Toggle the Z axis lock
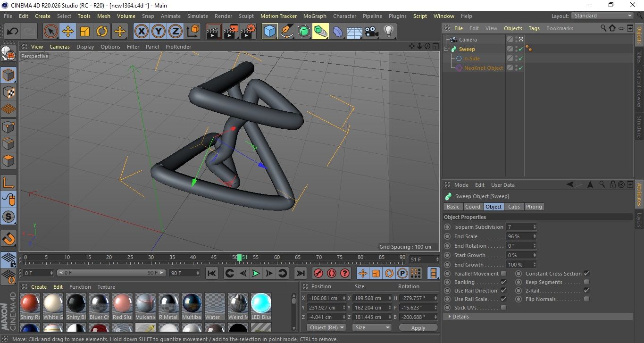The height and width of the screenshot is (343, 644). point(176,32)
